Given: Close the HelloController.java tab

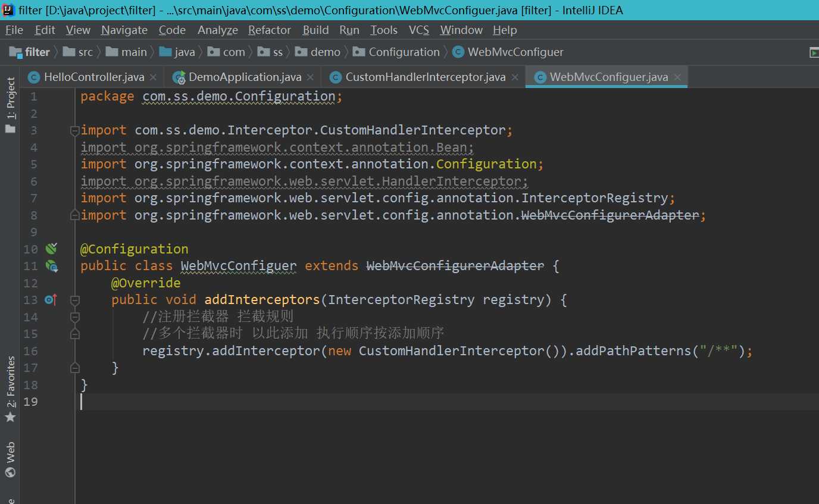Looking at the screenshot, I should coord(153,77).
